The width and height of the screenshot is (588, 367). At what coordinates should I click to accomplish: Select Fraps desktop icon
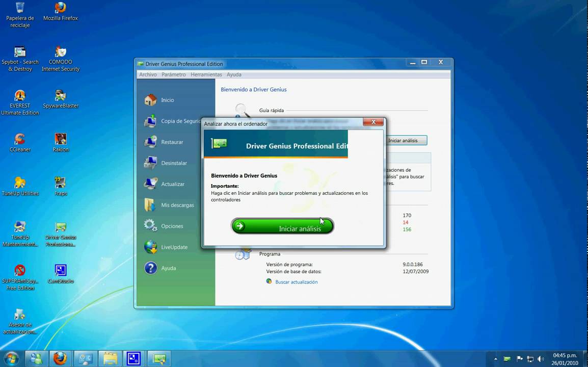coord(60,187)
